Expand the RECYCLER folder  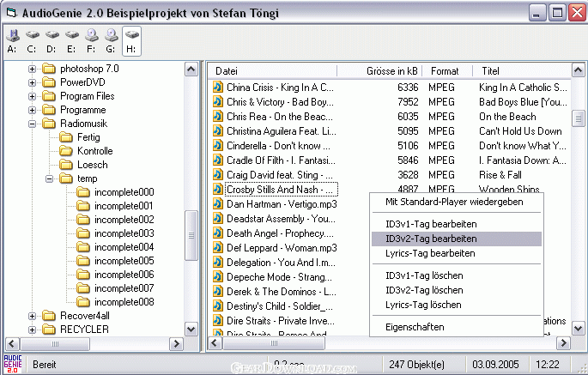click(x=33, y=330)
